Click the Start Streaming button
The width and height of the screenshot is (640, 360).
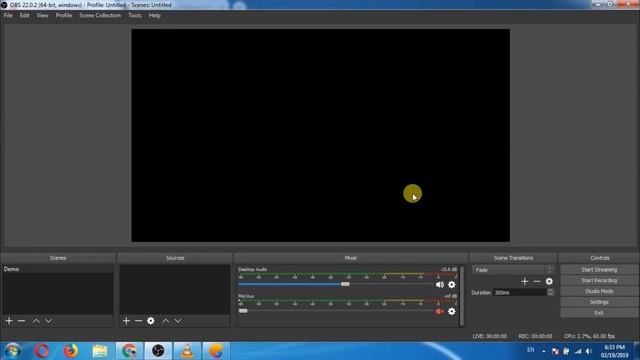[x=599, y=270]
